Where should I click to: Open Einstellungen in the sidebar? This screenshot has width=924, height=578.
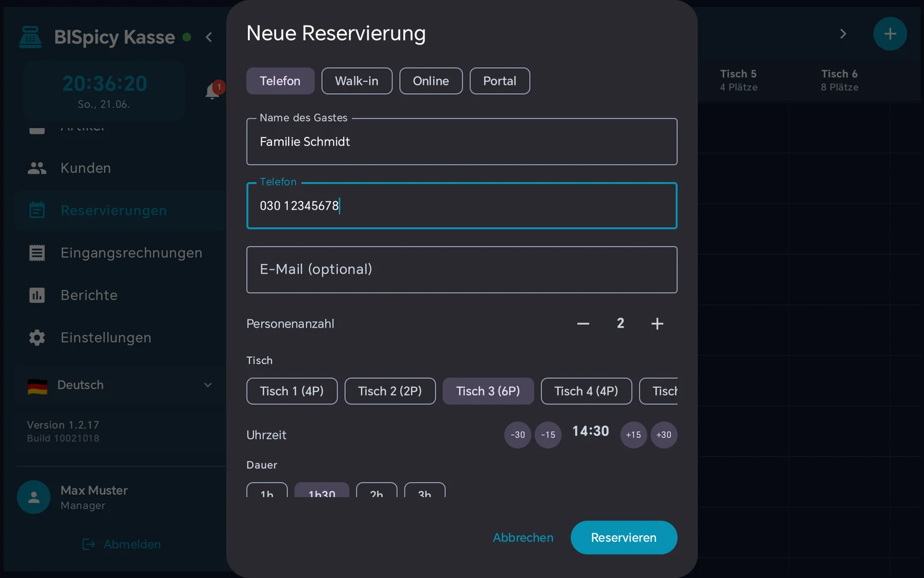[120, 338]
